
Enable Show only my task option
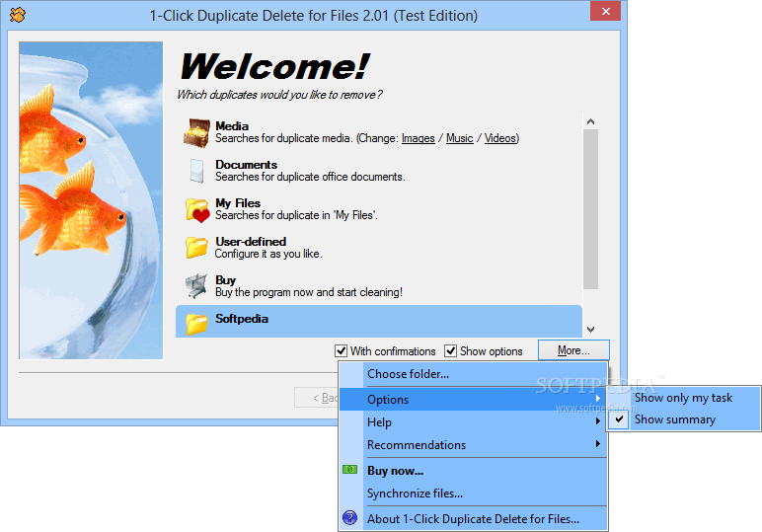(683, 398)
